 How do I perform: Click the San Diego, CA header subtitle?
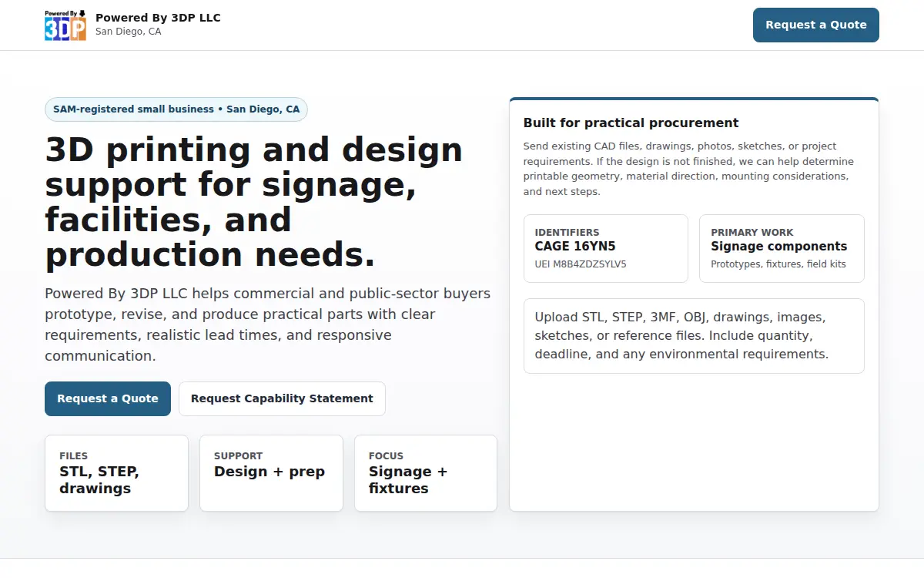[x=129, y=32]
